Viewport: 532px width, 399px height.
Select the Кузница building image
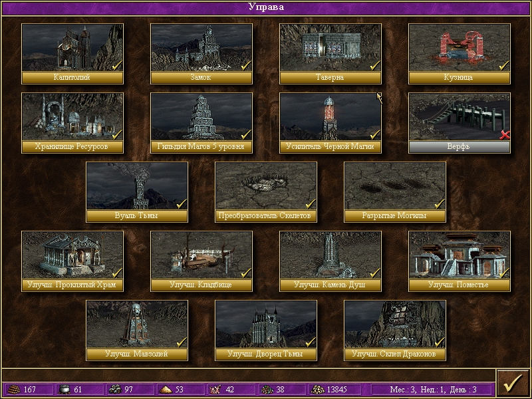pos(460,47)
